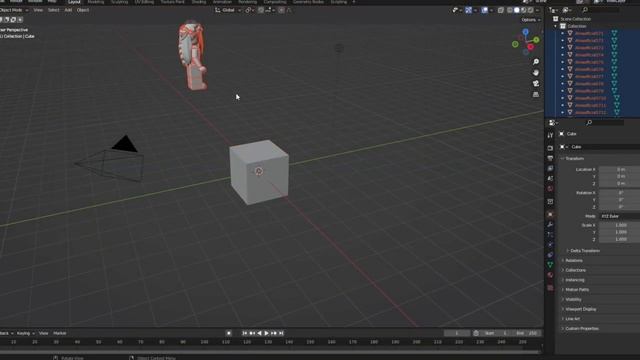Open the Particles properties tab
The image size is (640, 360).
point(550,235)
